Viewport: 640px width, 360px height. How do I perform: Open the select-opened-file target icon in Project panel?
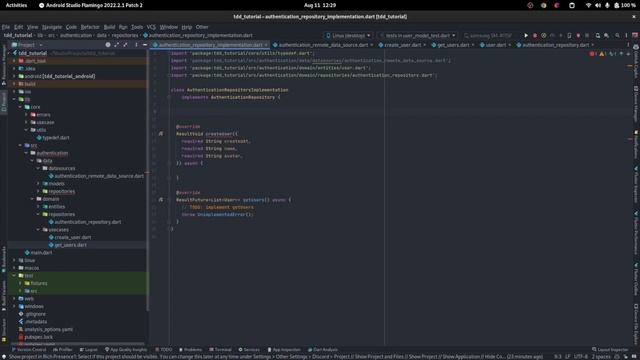coord(108,44)
